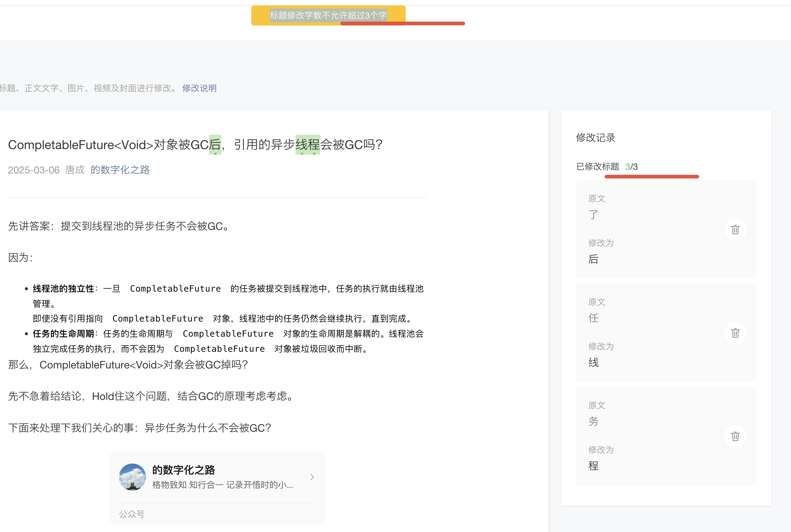
Task: Click the 的数字化之路 author link
Action: point(120,170)
